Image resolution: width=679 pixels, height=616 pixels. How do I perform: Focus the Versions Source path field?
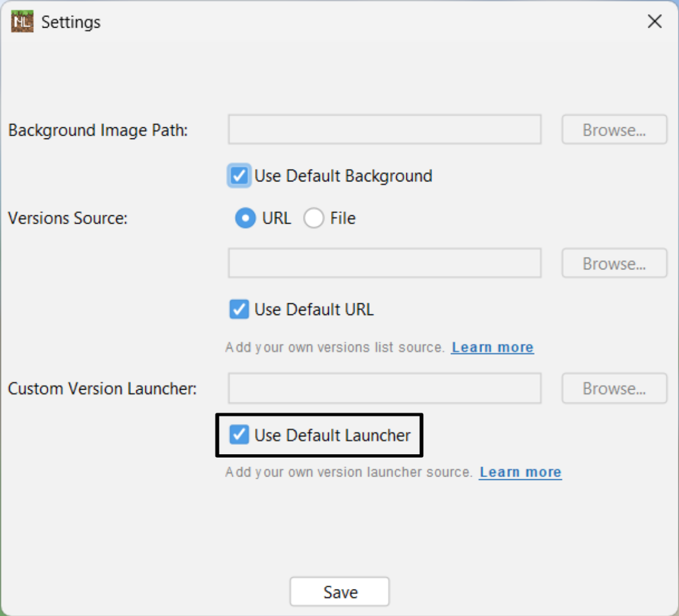point(385,263)
